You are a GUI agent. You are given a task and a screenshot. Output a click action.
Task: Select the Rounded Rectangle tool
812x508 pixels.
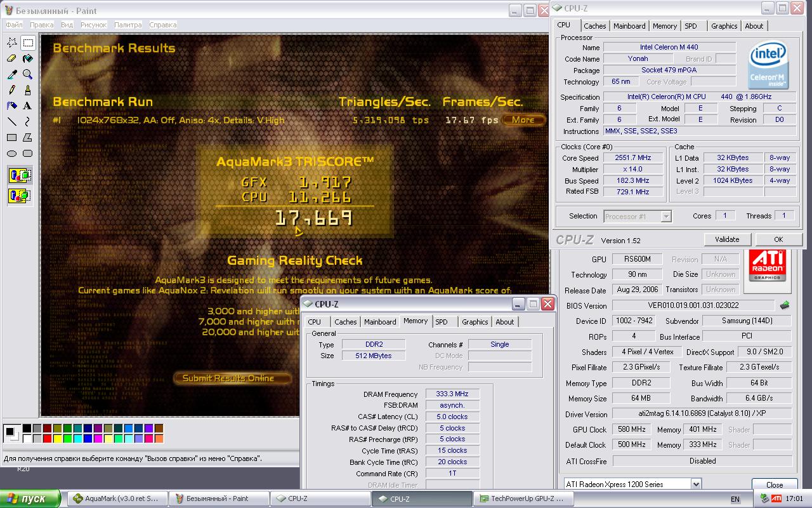[28, 154]
